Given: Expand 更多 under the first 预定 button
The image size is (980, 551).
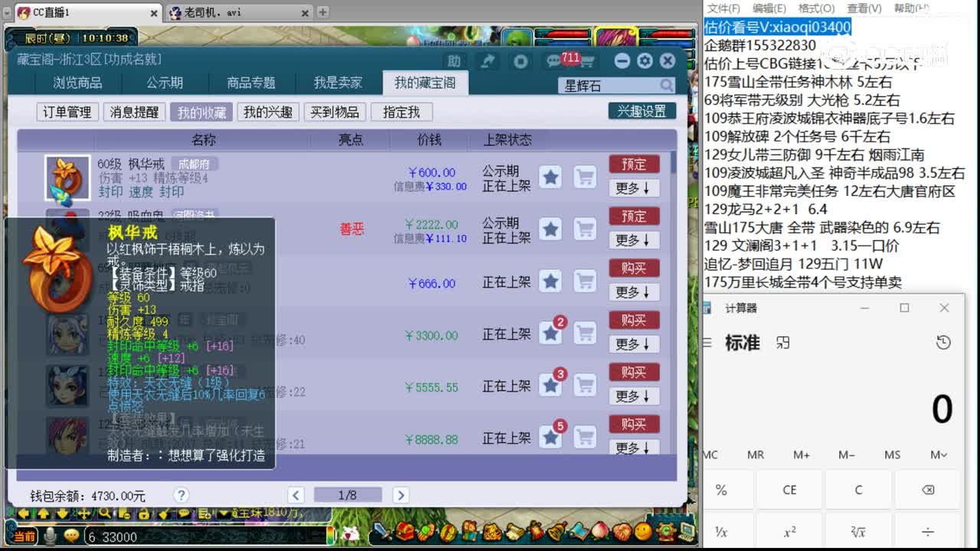Looking at the screenshot, I should (x=634, y=188).
